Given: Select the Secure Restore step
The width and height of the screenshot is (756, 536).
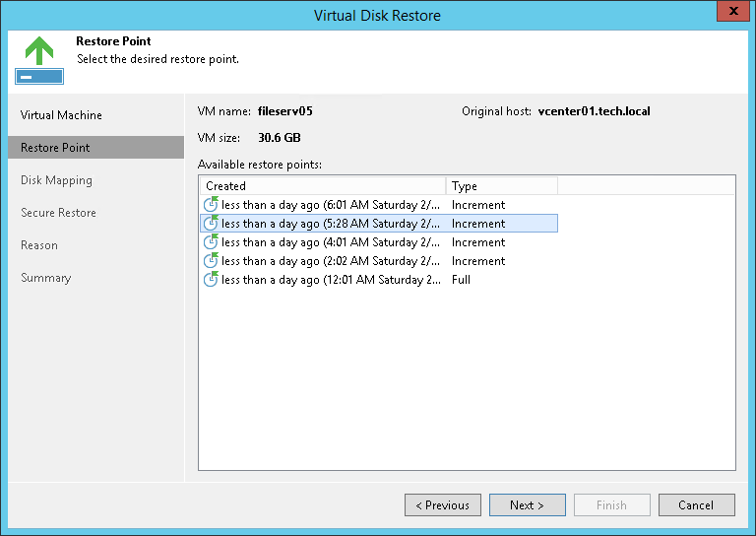Looking at the screenshot, I should [58, 213].
